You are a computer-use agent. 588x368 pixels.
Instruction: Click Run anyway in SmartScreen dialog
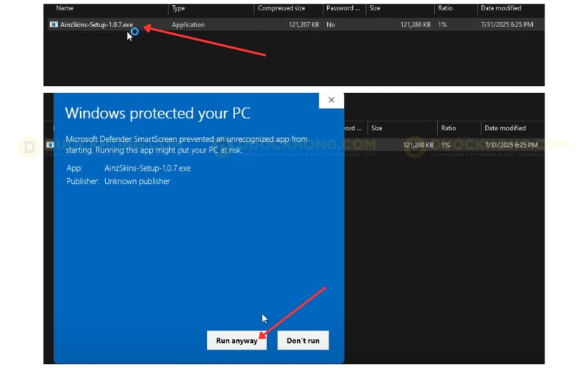237,340
